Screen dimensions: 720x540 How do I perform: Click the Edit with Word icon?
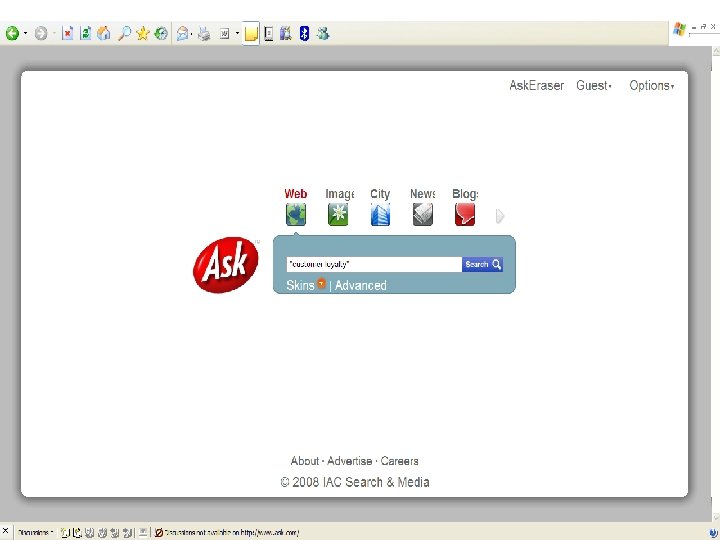pos(225,33)
